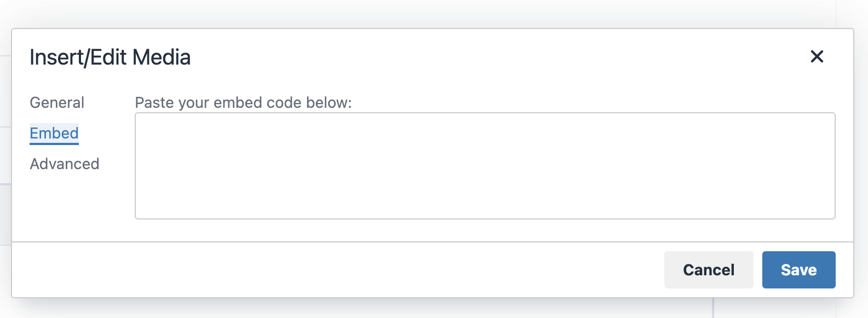
Task: Exit dialog with top-right close icon
Action: (x=817, y=56)
